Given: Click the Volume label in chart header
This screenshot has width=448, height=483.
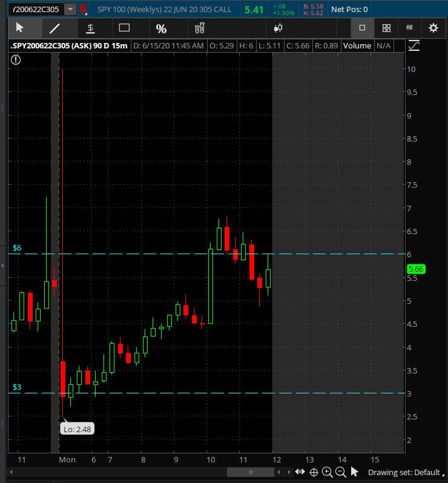Looking at the screenshot, I should point(357,45).
